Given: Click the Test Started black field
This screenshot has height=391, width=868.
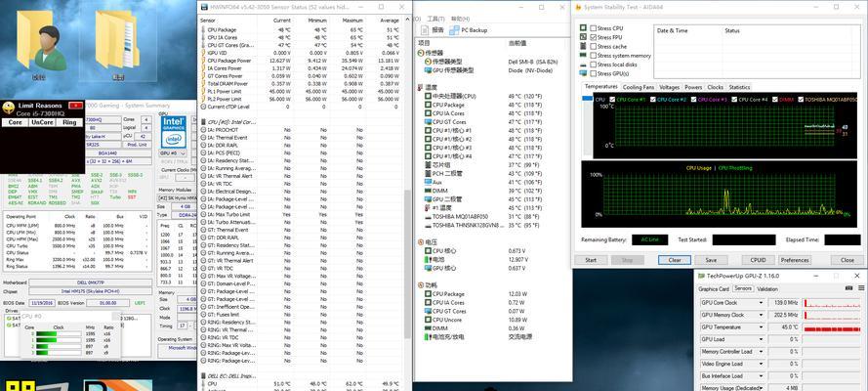Looking at the screenshot, I should [x=743, y=239].
